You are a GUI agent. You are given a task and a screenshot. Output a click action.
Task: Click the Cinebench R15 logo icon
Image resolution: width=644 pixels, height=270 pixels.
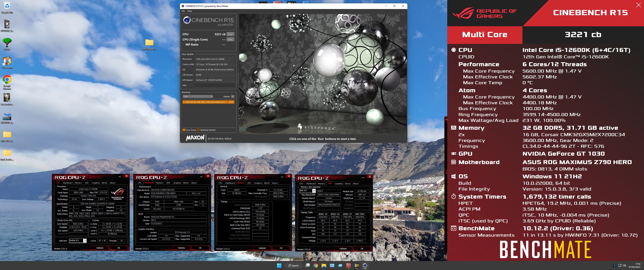[187, 20]
